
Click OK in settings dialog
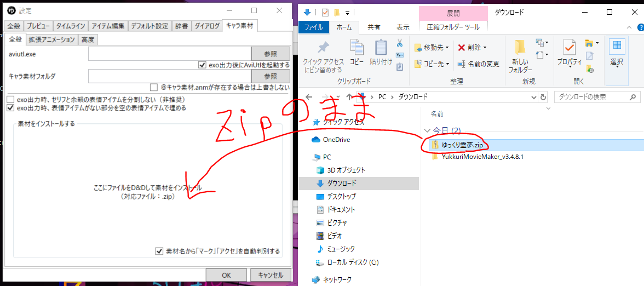point(226,275)
